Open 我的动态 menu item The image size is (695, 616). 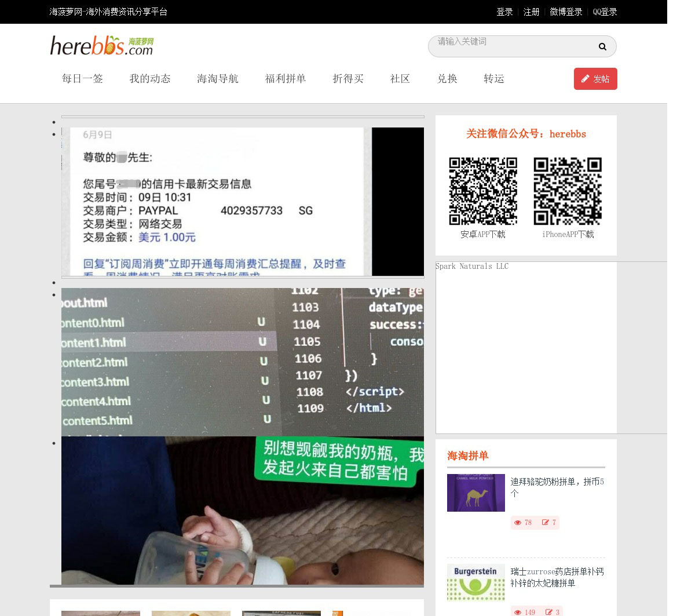(150, 79)
